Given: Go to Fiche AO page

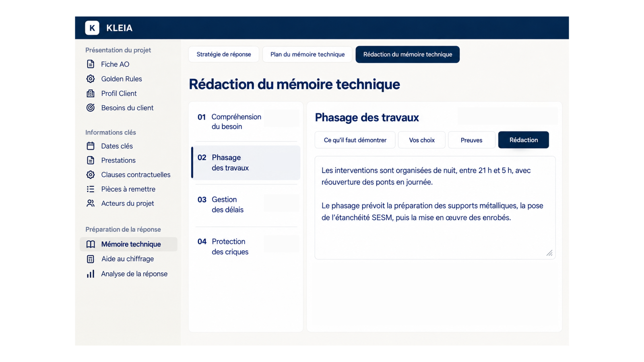Looking at the screenshot, I should coord(115,64).
